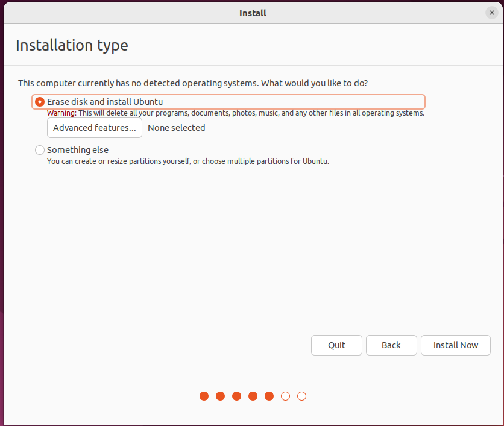
Task: Click the fifth filled progress dot
Action: point(269,396)
